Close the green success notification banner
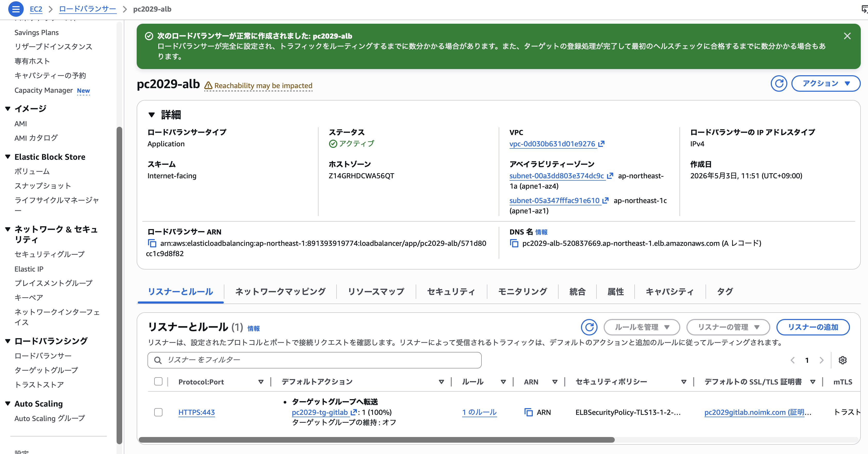The height and width of the screenshot is (454, 868). click(847, 36)
